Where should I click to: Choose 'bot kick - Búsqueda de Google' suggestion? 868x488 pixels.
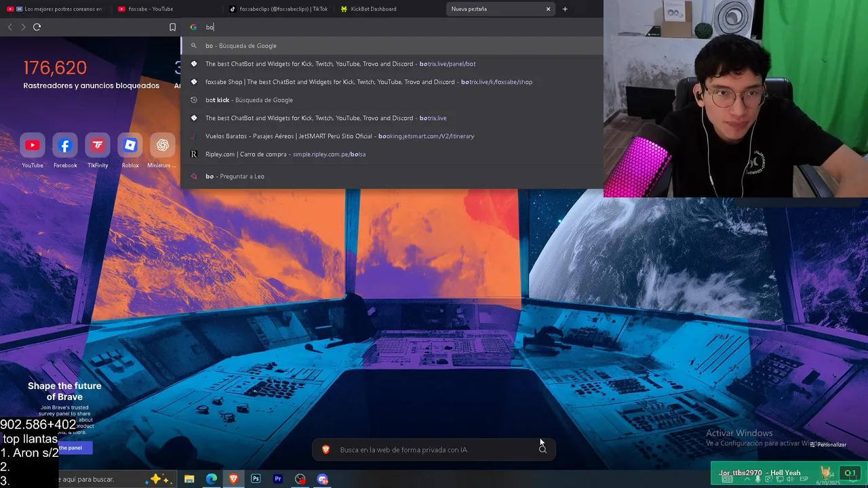point(392,100)
